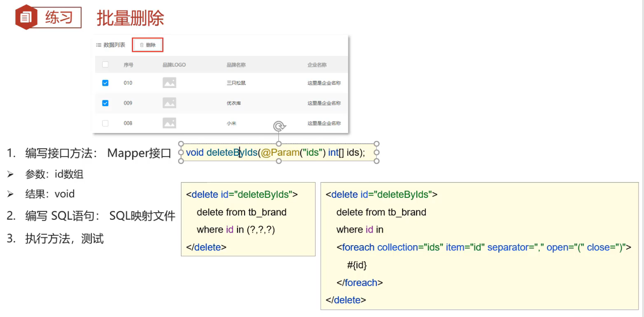
Task: Check the checkbox for row 008
Action: tap(105, 123)
